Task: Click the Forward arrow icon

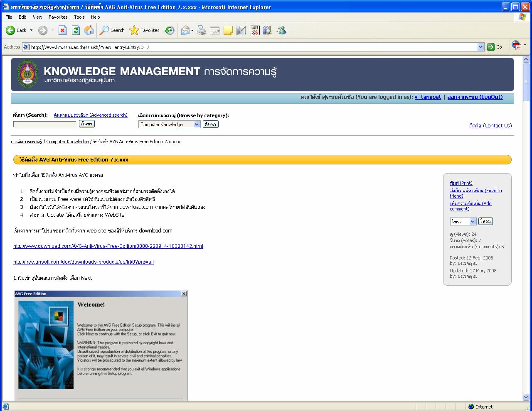Action: point(42,30)
